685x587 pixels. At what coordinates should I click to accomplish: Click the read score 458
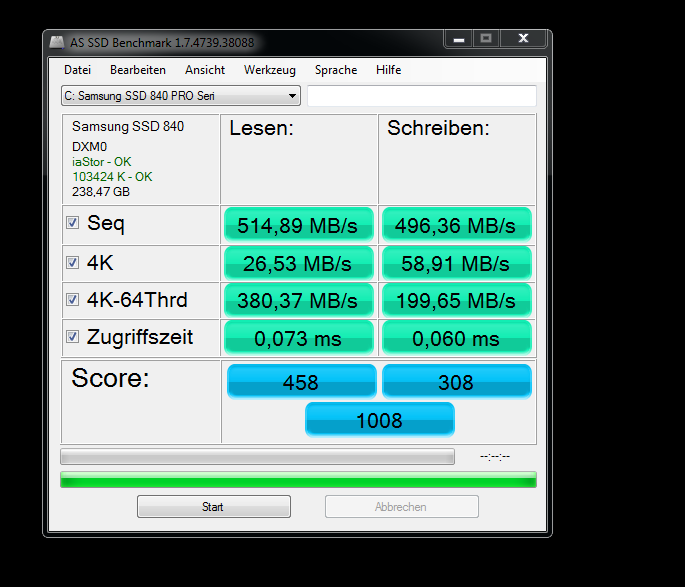click(301, 382)
